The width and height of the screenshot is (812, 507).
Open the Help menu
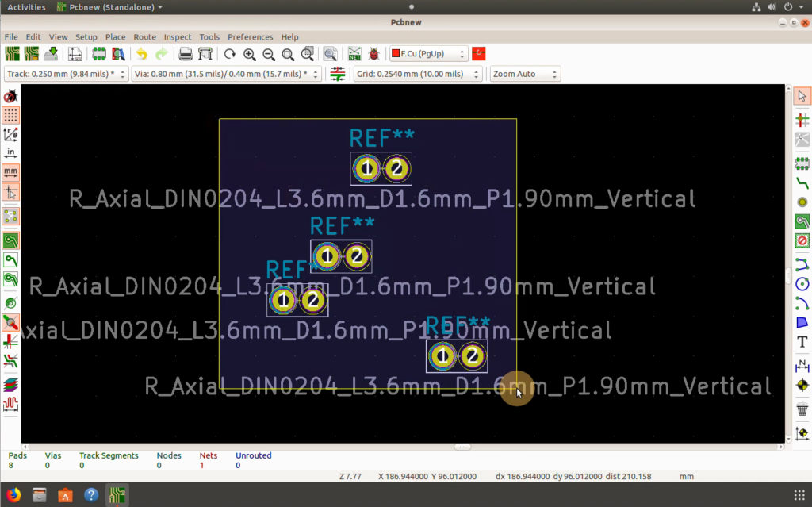(289, 36)
